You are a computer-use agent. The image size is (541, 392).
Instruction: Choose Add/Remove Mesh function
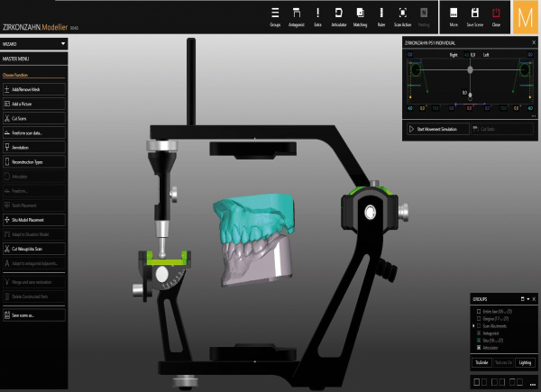tap(34, 89)
